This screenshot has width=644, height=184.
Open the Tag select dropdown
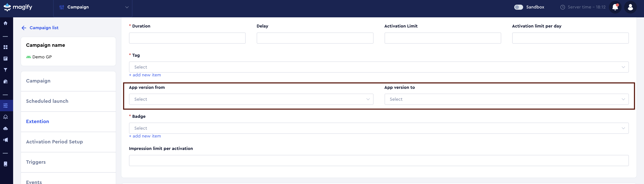(x=379, y=67)
